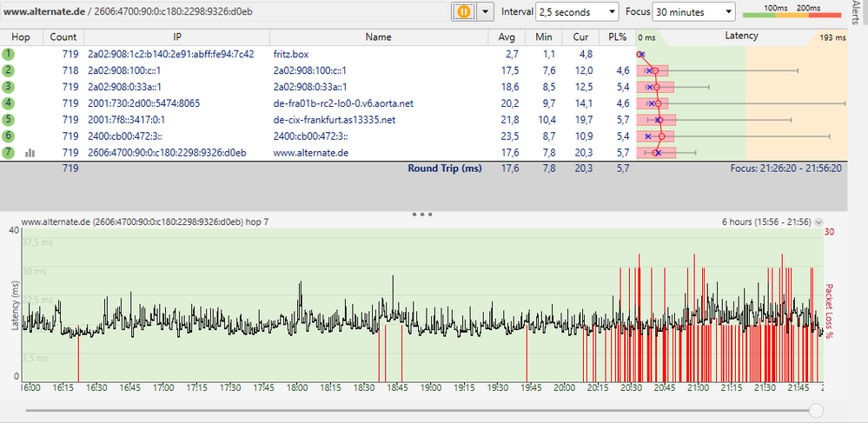The image size is (868, 423).
Task: Expand the 6 hours graph time range menu
Action: (818, 222)
